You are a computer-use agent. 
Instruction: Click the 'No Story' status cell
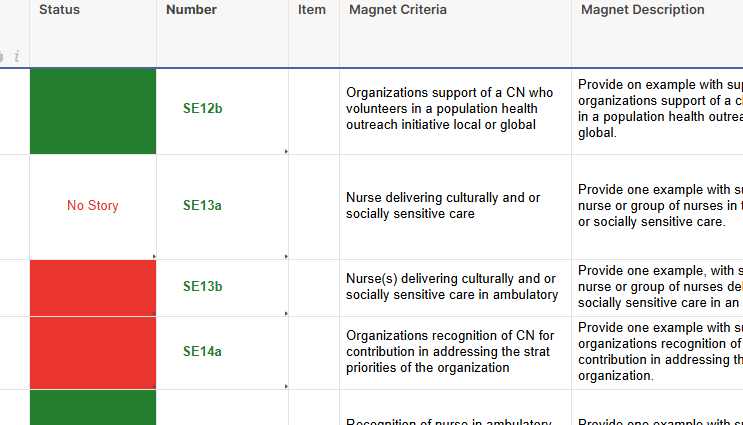(x=93, y=207)
